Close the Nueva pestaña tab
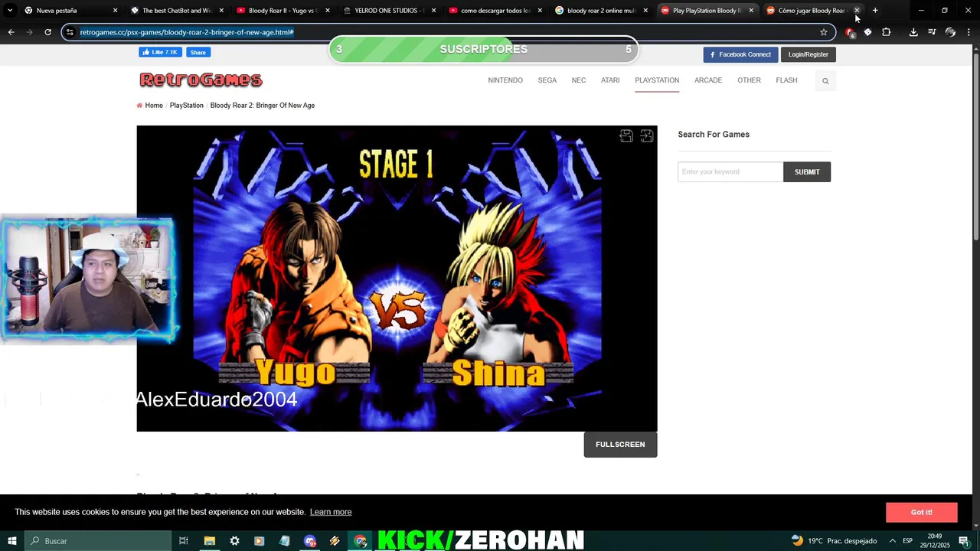980x551 pixels. pos(116,11)
